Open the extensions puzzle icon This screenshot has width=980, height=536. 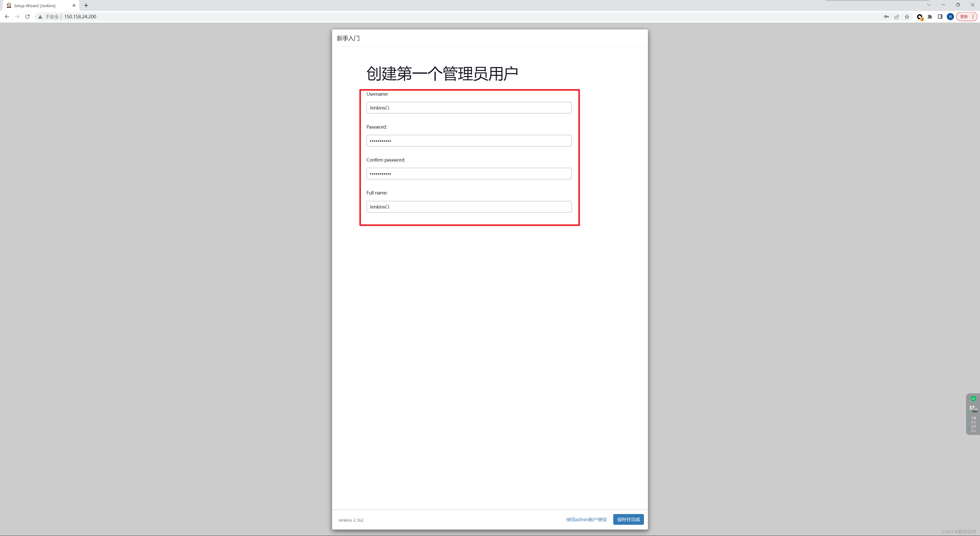pyautogui.click(x=930, y=17)
